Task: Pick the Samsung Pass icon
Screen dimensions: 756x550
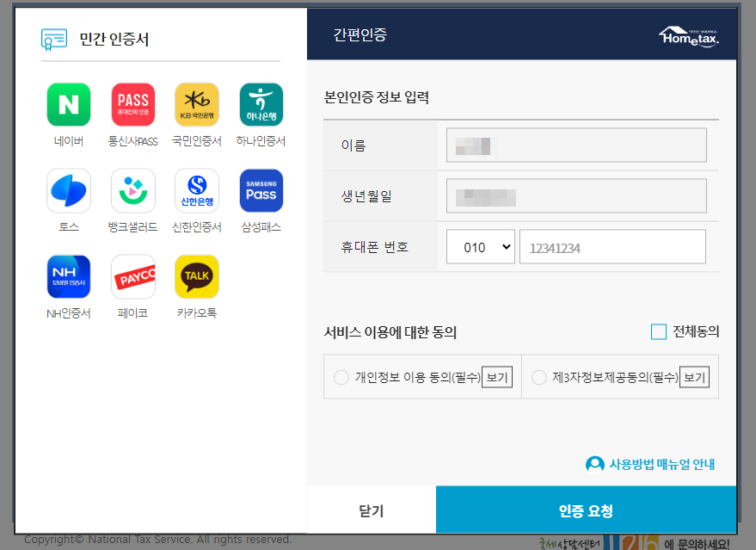Action: [x=261, y=190]
